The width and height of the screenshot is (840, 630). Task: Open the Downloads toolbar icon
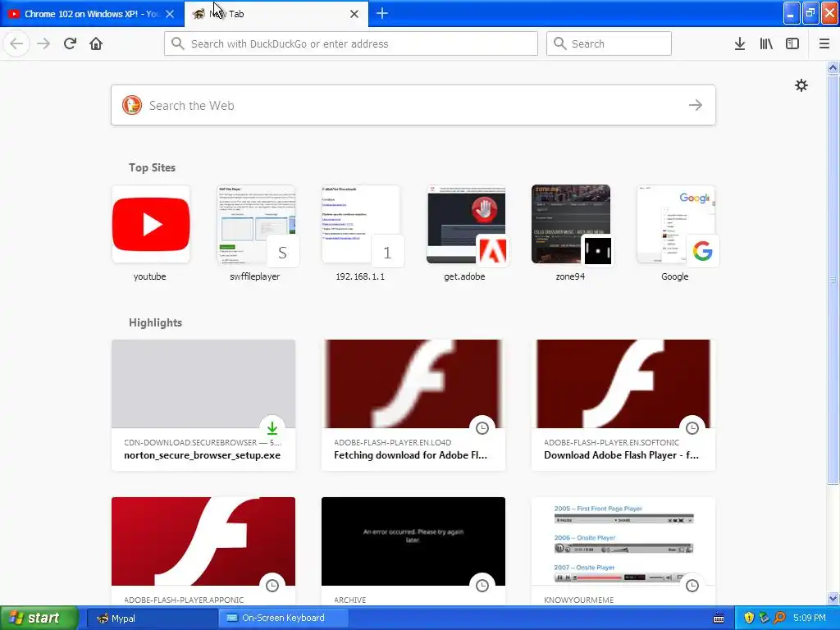[740, 43]
